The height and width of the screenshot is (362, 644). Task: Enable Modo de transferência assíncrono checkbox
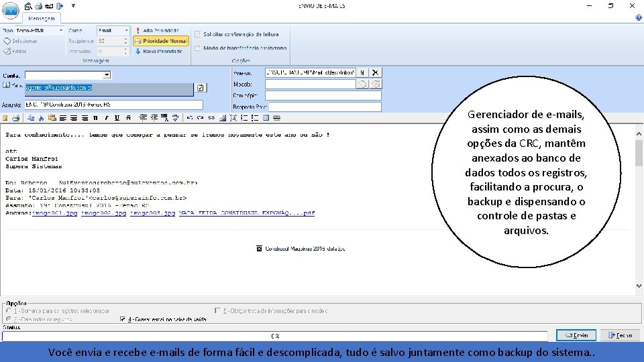click(197, 48)
